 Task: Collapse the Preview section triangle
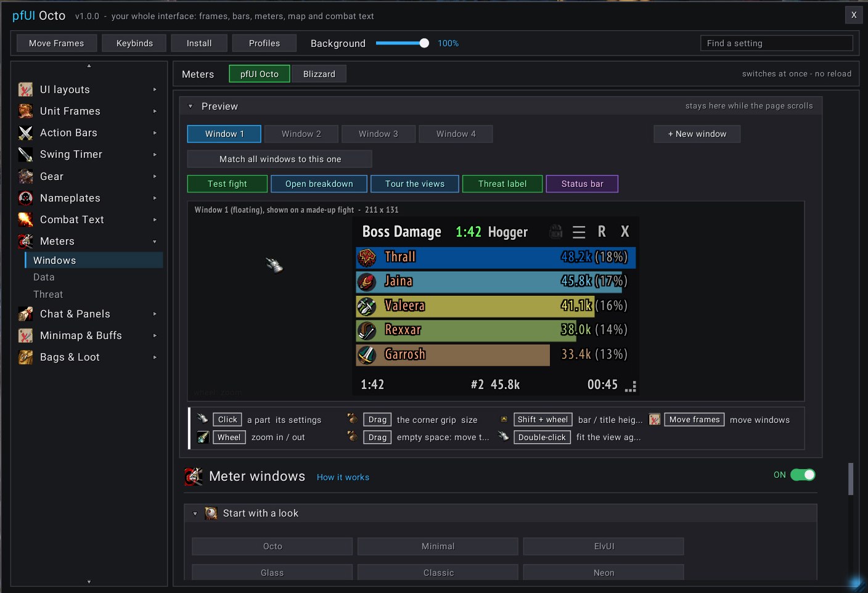click(x=190, y=107)
